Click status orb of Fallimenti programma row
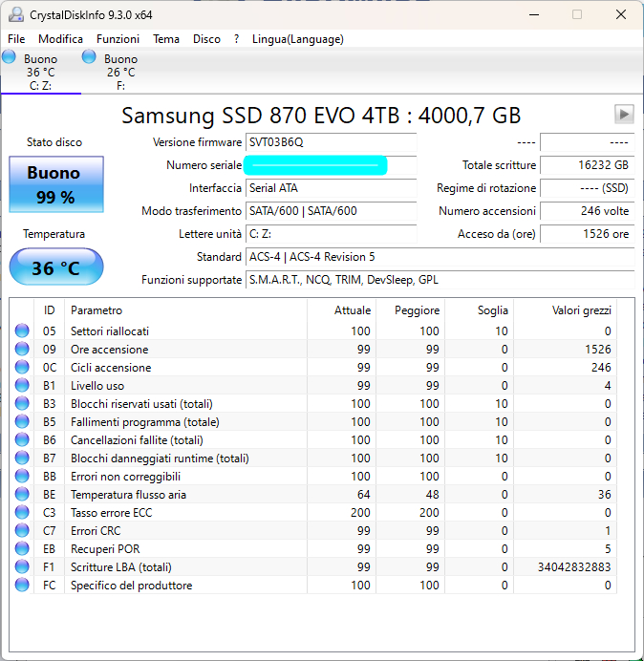This screenshot has width=644, height=661. [x=22, y=421]
